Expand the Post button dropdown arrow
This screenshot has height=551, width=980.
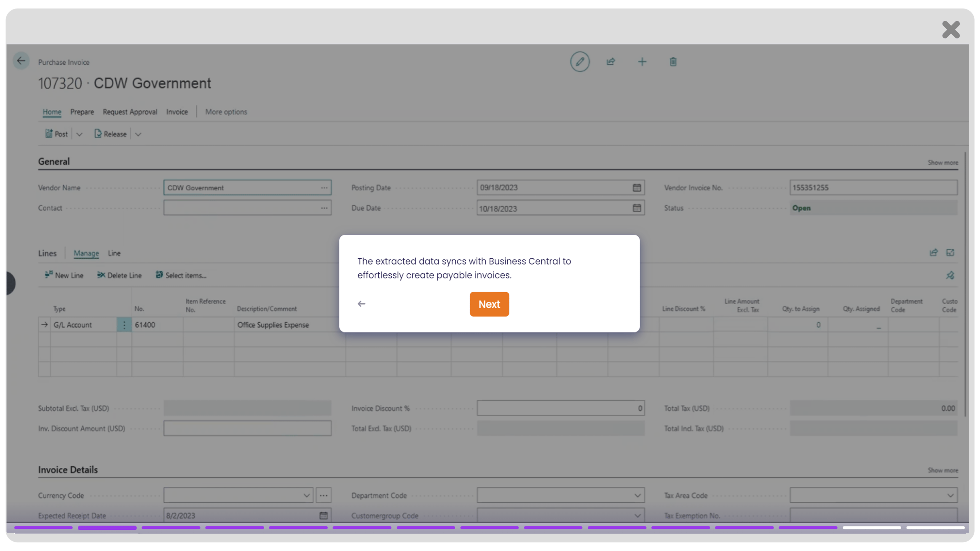point(79,134)
